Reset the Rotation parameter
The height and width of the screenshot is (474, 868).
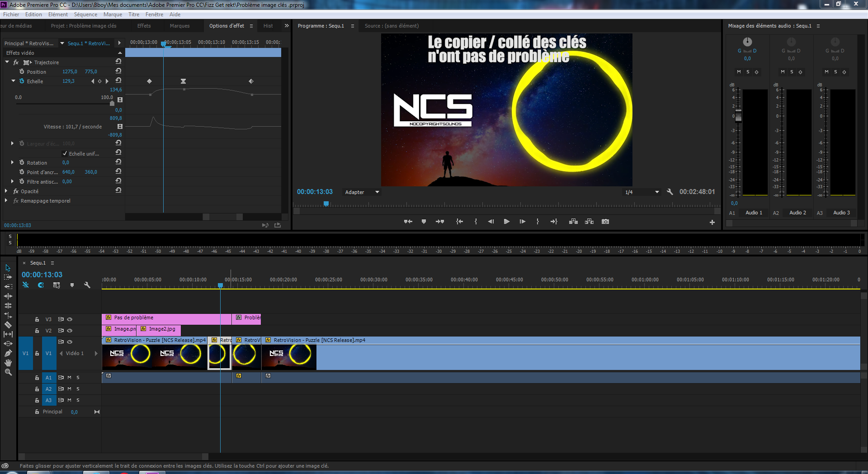[118, 162]
